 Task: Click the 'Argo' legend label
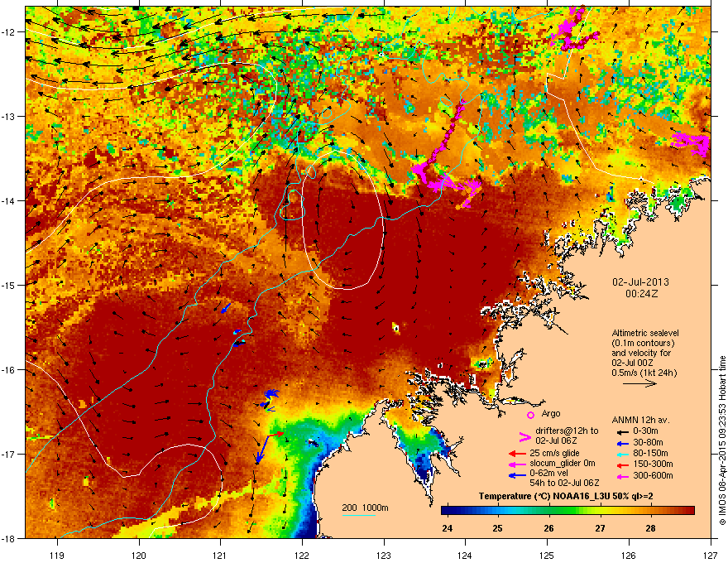pos(551,413)
